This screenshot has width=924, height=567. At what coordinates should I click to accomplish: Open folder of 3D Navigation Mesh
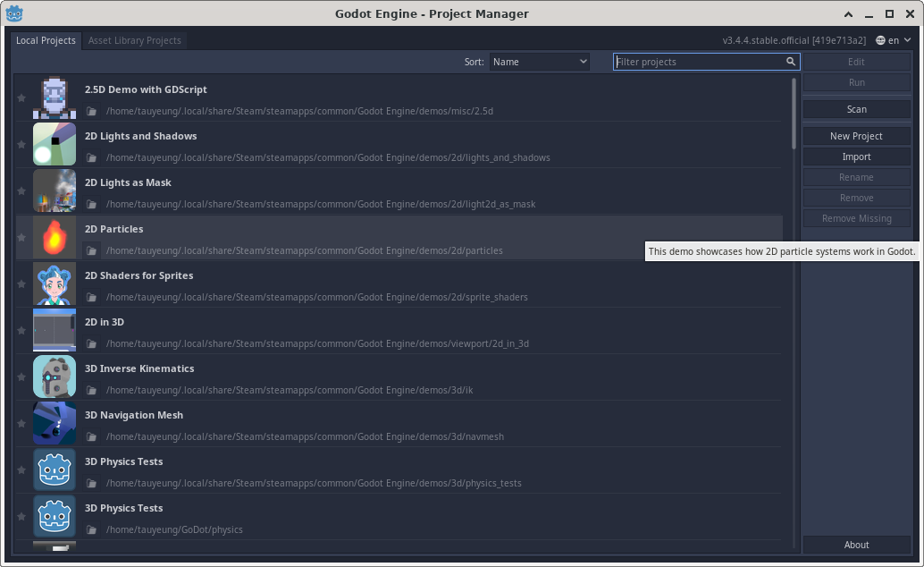pos(91,436)
